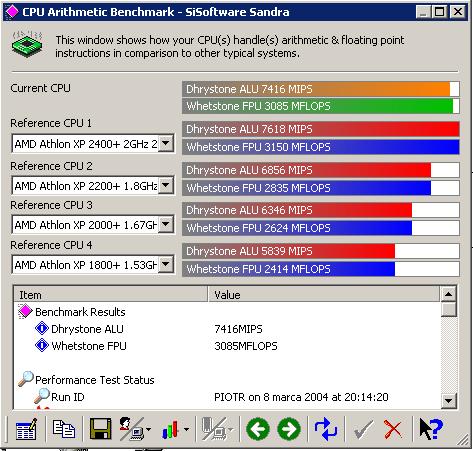
Task: Click info icon beside Whetstone FPU row
Action: pos(42,346)
